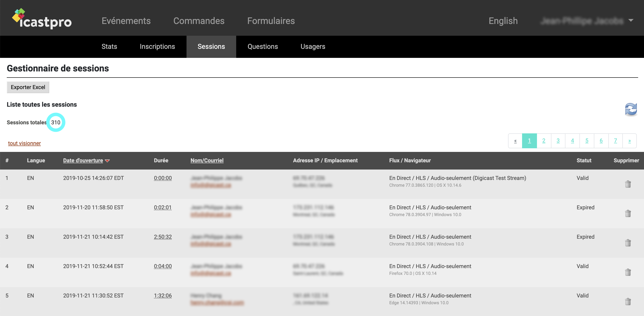Go to page 3 of sessions
Viewport: 644px width, 316px height.
(558, 141)
